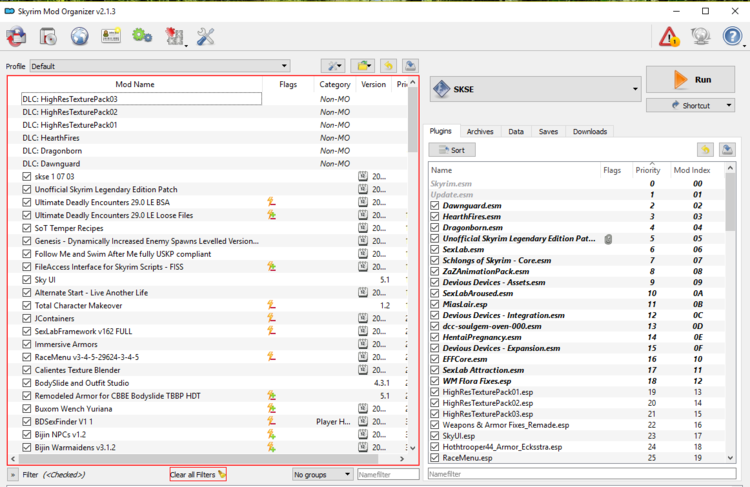This screenshot has height=487, width=750.
Task: Open the folder dropdown icon above mod list
Action: click(362, 66)
